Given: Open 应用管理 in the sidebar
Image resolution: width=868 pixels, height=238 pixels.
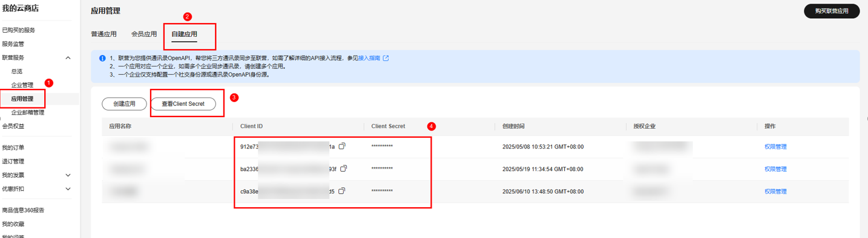Looking at the screenshot, I should pos(22,98).
